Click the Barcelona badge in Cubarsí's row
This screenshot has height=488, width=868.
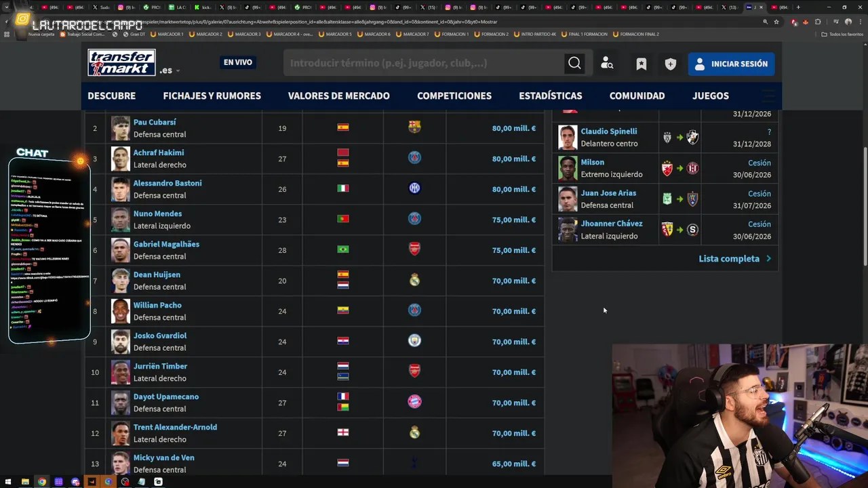point(414,127)
